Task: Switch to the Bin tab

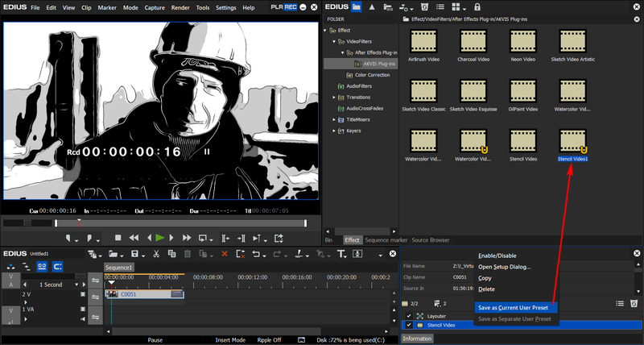Action: (328, 240)
